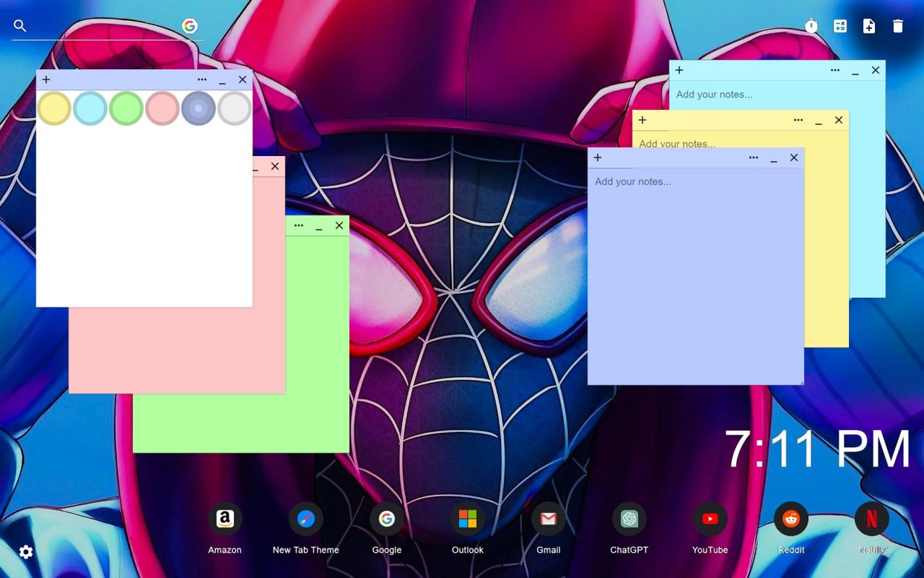Click into the purple note's text area
The height and width of the screenshot is (578, 924).
tap(696, 276)
